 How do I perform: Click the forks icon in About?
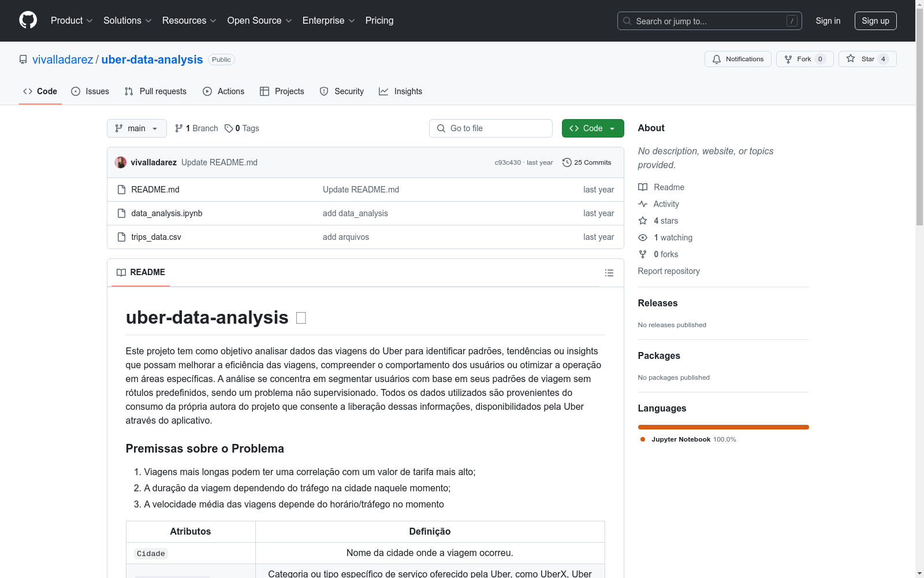pyautogui.click(x=643, y=254)
